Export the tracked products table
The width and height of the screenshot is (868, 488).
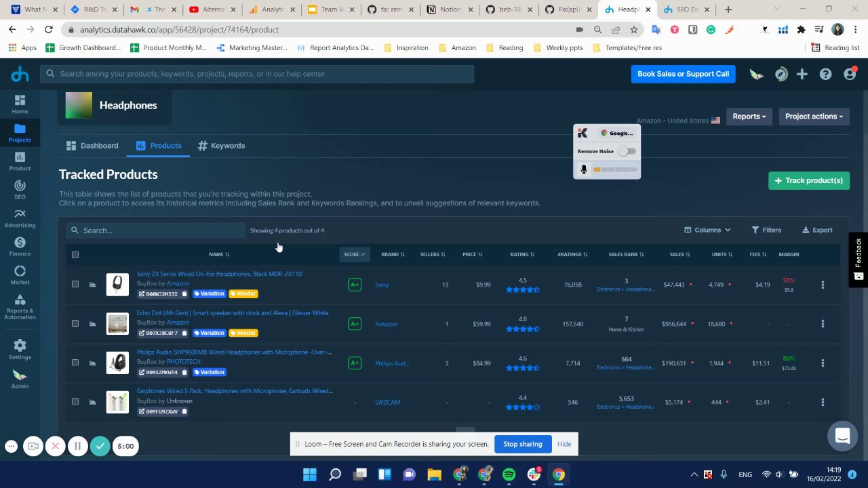(817, 230)
